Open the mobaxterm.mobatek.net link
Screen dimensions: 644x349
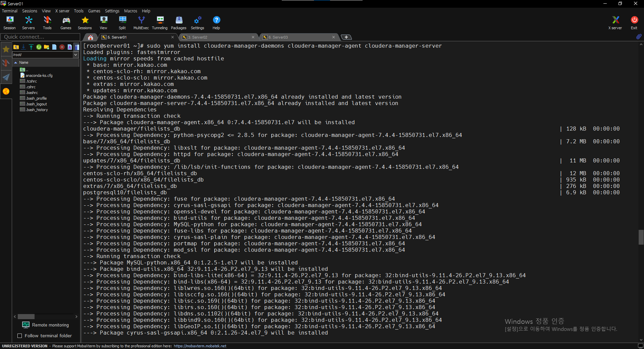point(200,346)
